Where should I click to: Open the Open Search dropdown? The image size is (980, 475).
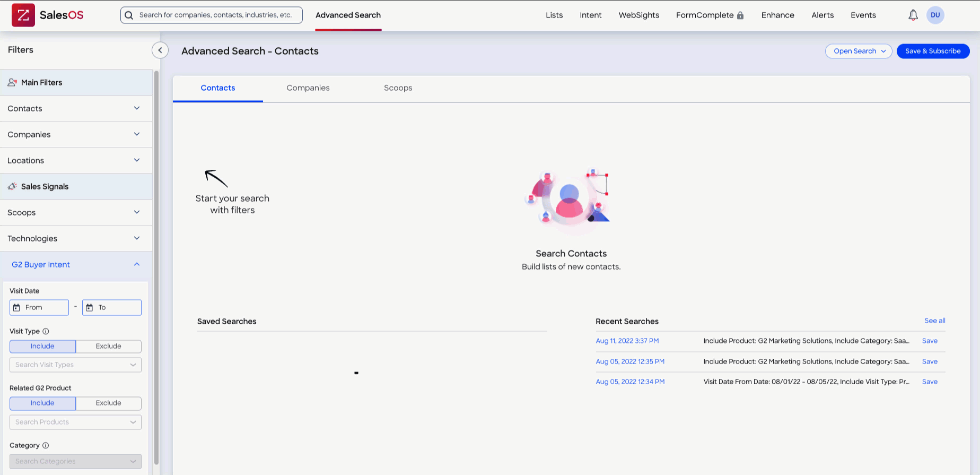pos(859,51)
